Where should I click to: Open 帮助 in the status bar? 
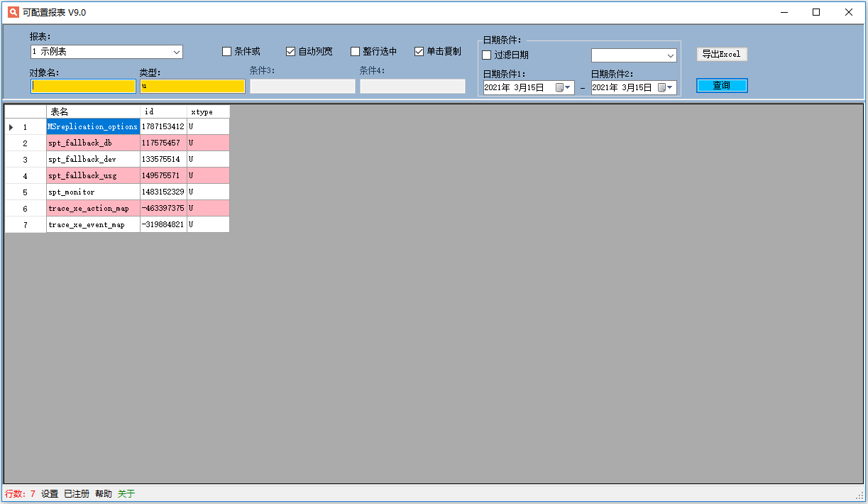click(x=104, y=494)
